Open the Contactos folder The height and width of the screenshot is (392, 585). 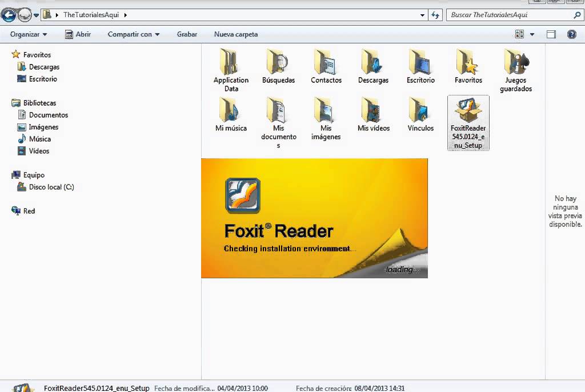click(326, 66)
